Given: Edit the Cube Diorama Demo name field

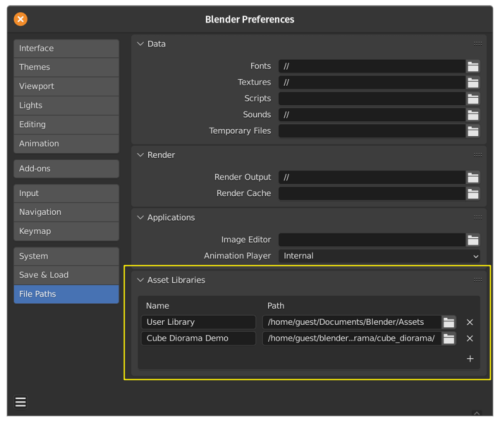Looking at the screenshot, I should tap(199, 338).
